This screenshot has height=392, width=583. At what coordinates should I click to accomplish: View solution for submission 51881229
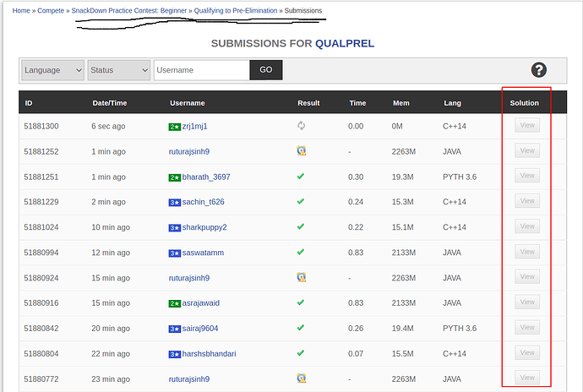[527, 201]
